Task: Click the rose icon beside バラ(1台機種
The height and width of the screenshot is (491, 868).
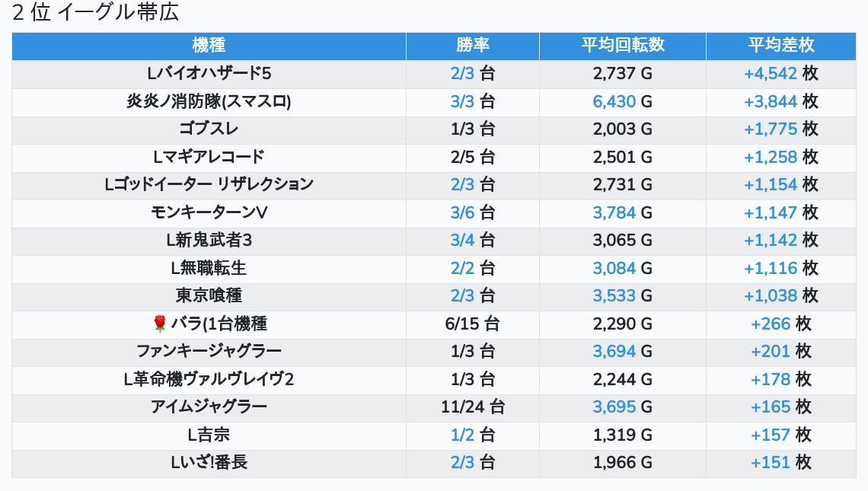Action: pyautogui.click(x=159, y=324)
